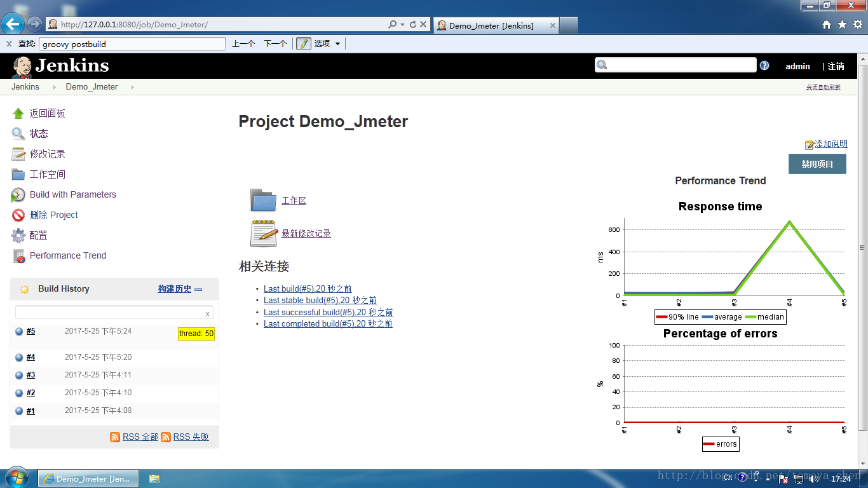Screen dimensions: 868x488
Task: Click the RSS icon beside RSS 失败
Action: (x=166, y=437)
